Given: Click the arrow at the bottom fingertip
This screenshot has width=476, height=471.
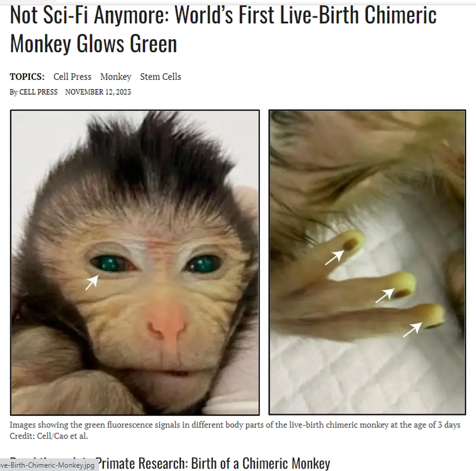Looking at the screenshot, I should tap(413, 329).
